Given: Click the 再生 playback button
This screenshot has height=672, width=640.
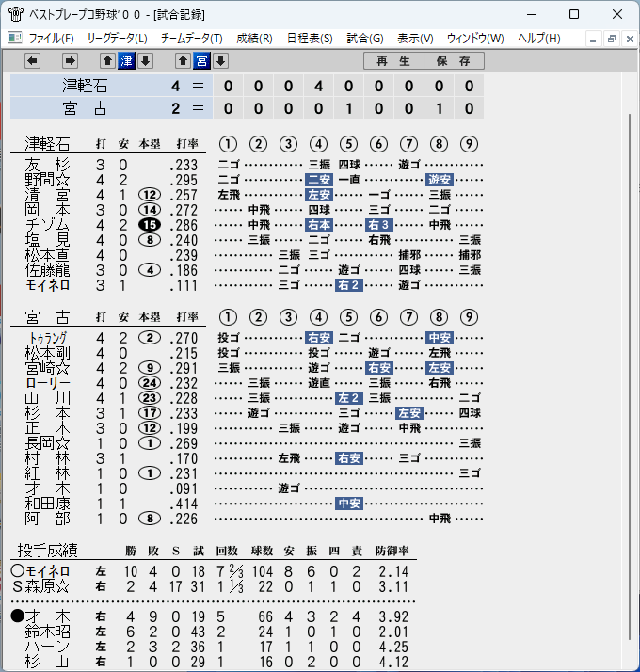Looking at the screenshot, I should click(393, 61).
